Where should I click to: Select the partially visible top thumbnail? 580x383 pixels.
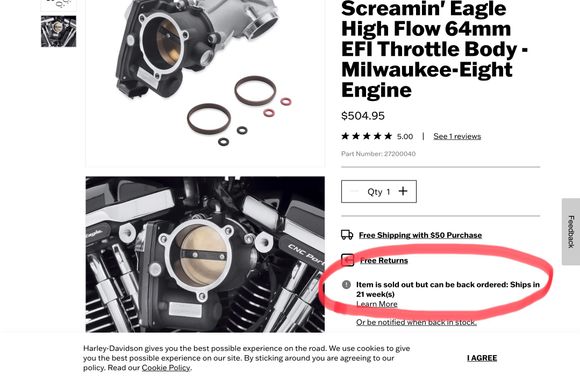click(x=58, y=5)
